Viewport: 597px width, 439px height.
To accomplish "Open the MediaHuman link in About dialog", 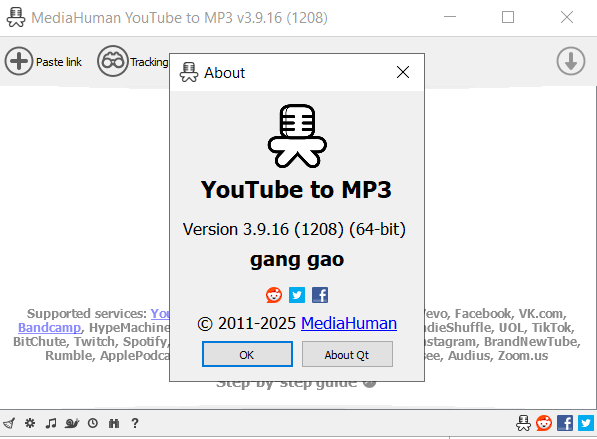I will click(x=349, y=323).
